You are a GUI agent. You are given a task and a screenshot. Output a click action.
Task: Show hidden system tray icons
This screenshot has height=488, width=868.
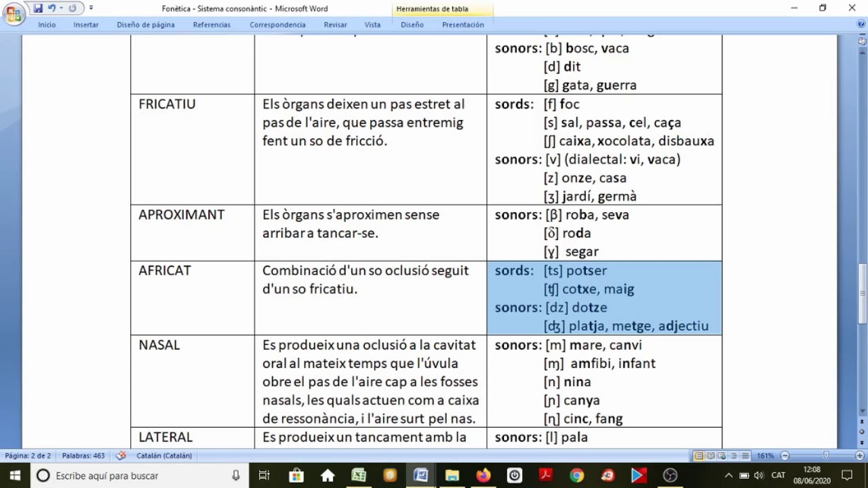click(729, 475)
